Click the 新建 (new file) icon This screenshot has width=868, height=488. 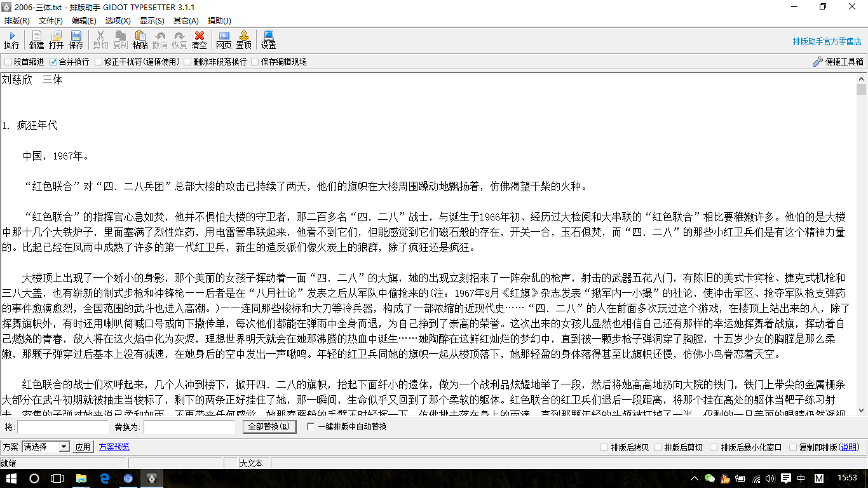point(37,40)
